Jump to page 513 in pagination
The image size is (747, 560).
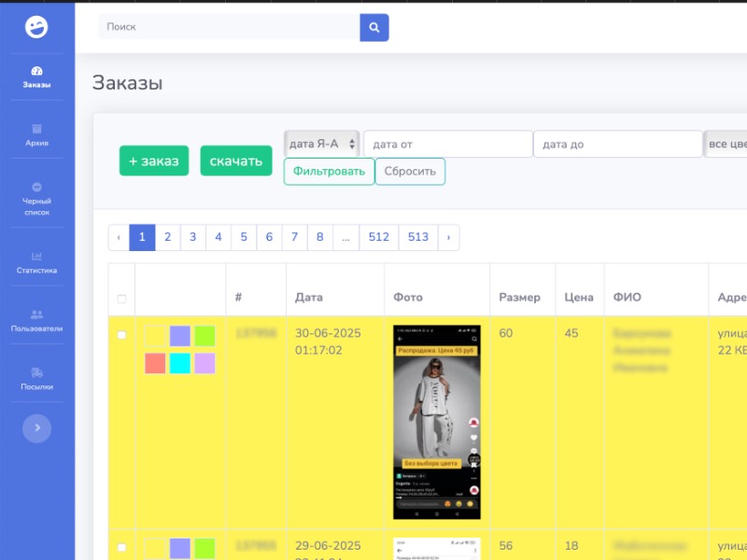tap(417, 237)
